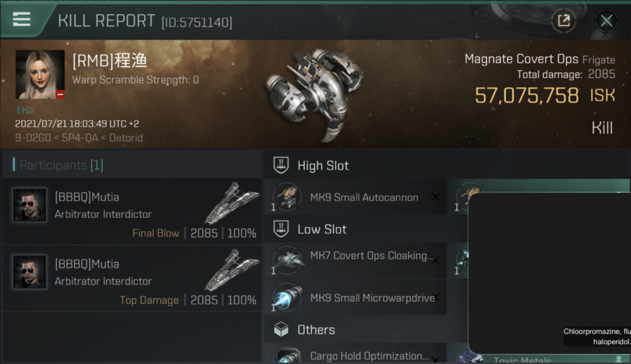Click the victim name [RMB]程渔
The height and width of the screenshot is (364, 631).
click(x=110, y=61)
